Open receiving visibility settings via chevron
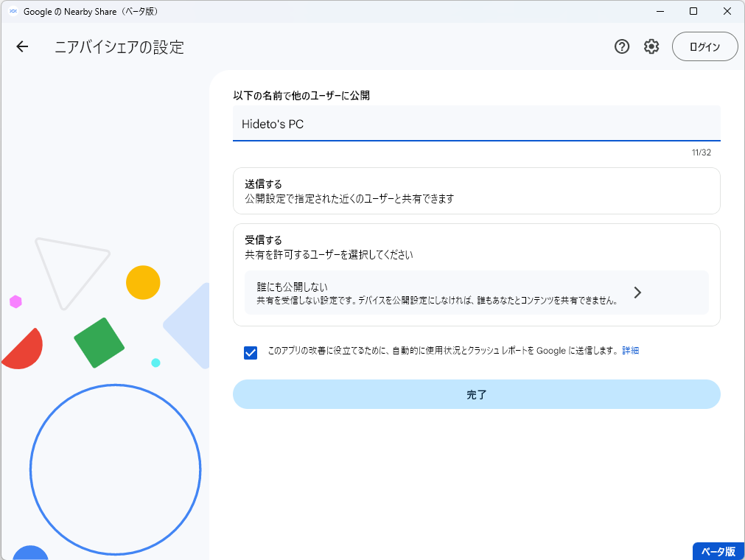This screenshot has height=560, width=745. (637, 293)
